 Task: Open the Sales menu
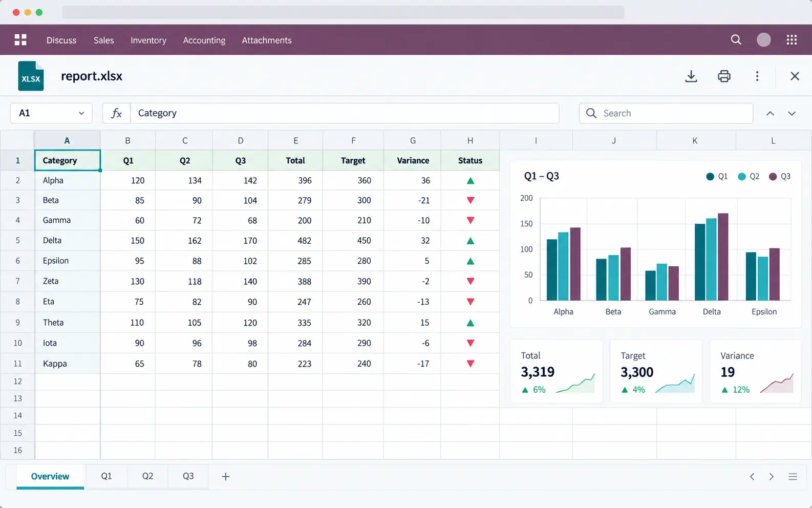point(103,40)
